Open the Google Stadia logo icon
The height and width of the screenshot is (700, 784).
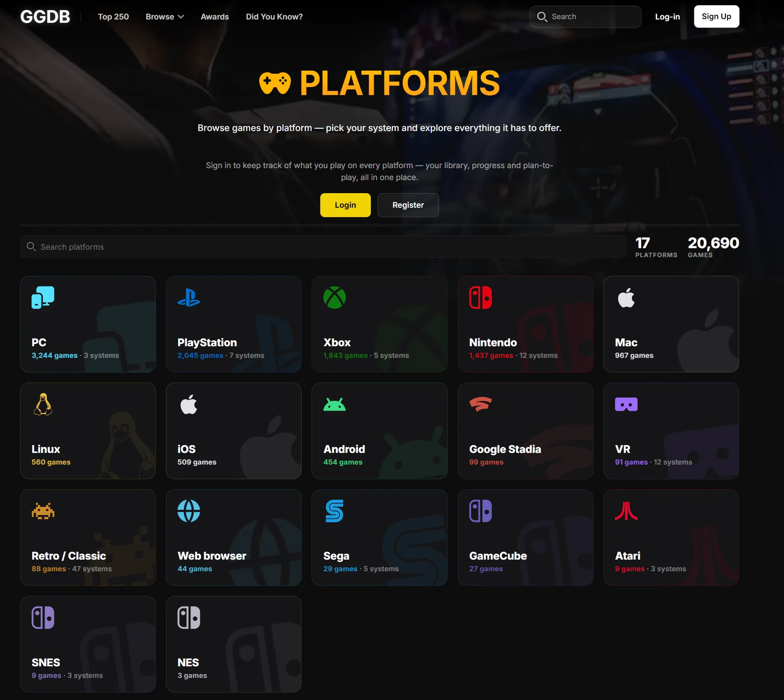(x=480, y=404)
